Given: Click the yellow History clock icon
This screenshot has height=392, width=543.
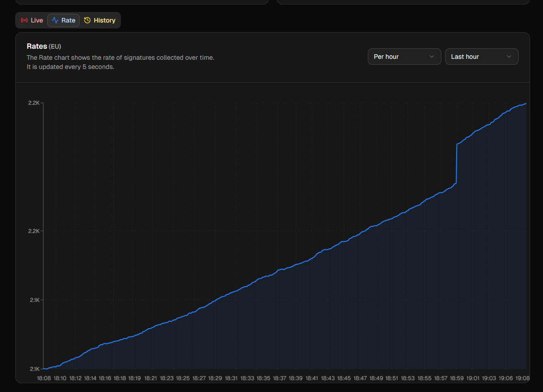Looking at the screenshot, I should tap(87, 20).
